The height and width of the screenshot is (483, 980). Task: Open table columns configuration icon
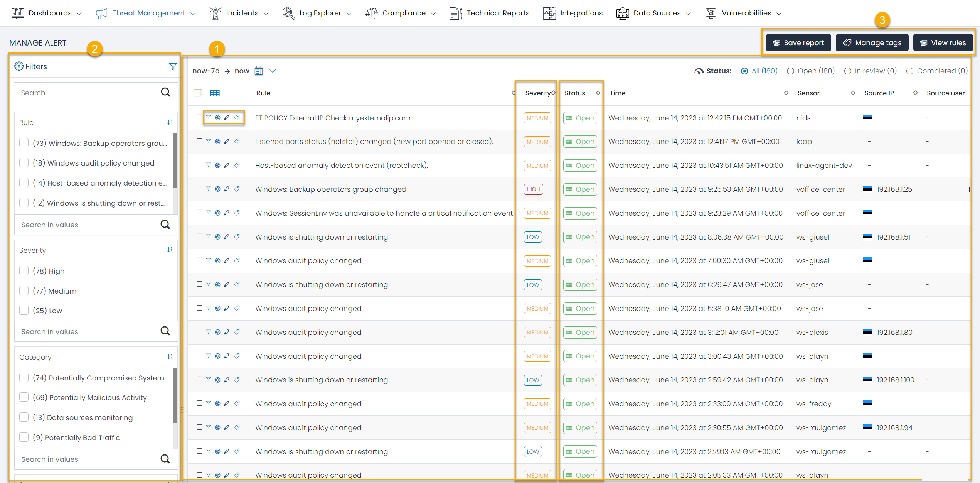tap(215, 93)
